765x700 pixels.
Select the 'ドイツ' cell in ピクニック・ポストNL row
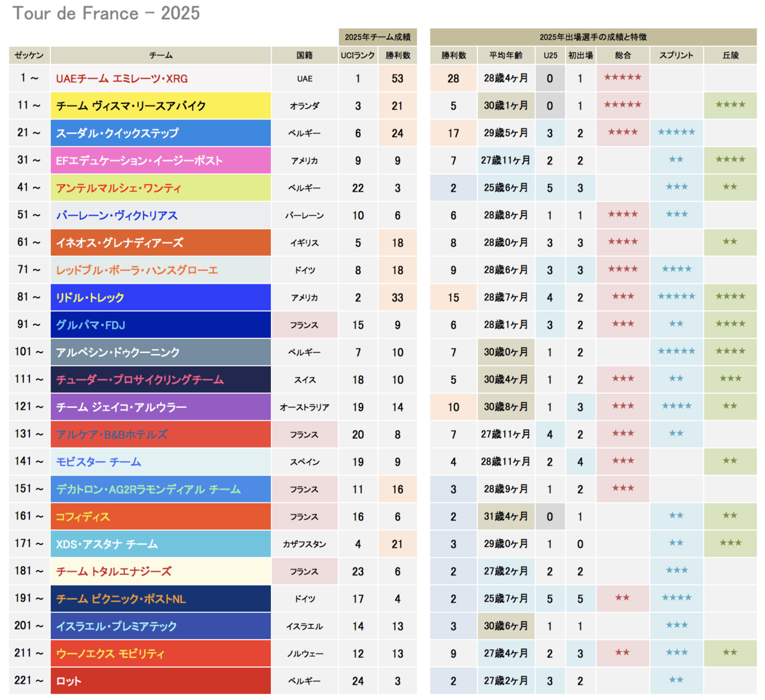(x=305, y=599)
